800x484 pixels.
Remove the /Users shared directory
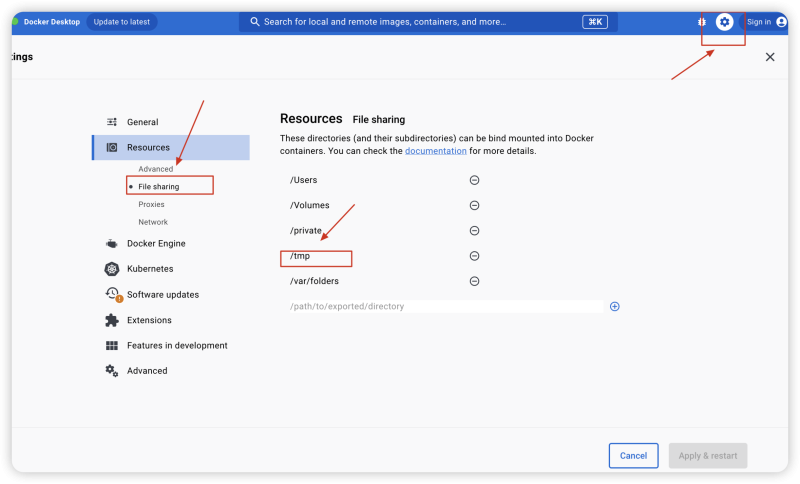tap(474, 180)
